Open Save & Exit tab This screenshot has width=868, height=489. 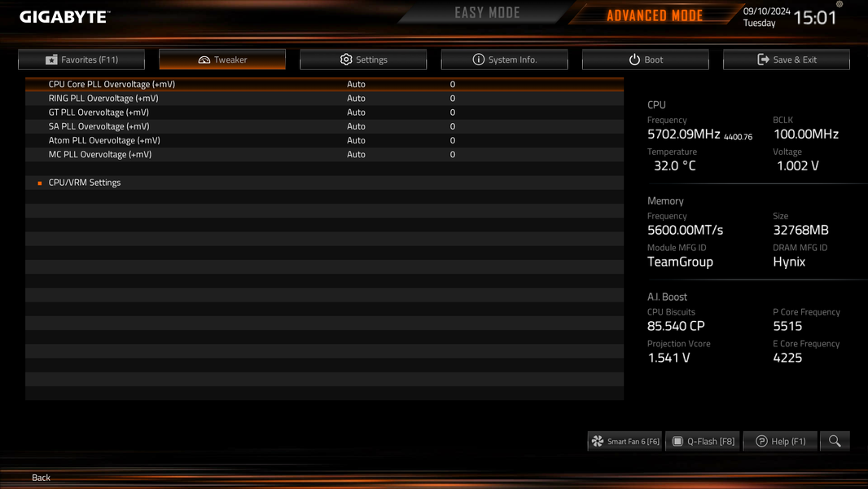point(787,59)
